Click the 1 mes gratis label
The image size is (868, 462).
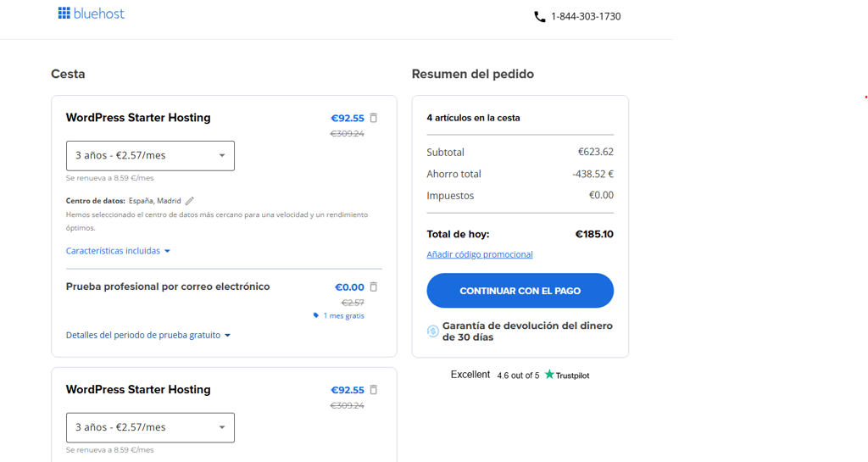coord(344,315)
